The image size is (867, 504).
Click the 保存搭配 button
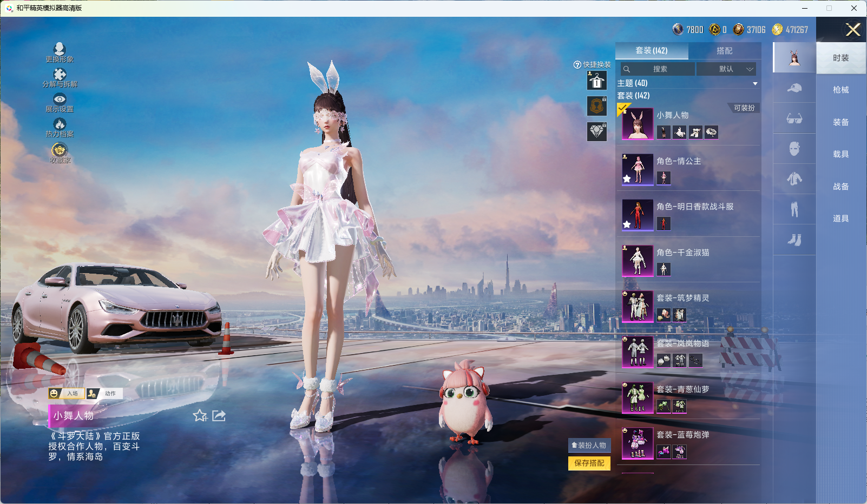click(x=589, y=463)
